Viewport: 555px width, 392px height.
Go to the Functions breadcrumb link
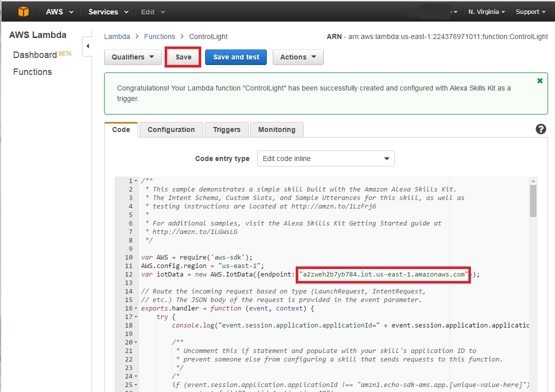pos(159,36)
